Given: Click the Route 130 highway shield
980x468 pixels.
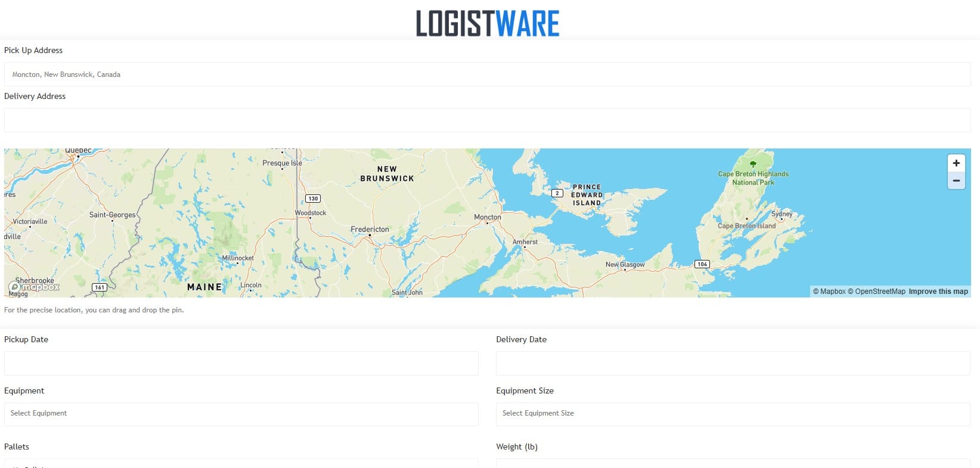Looking at the screenshot, I should coord(313,199).
